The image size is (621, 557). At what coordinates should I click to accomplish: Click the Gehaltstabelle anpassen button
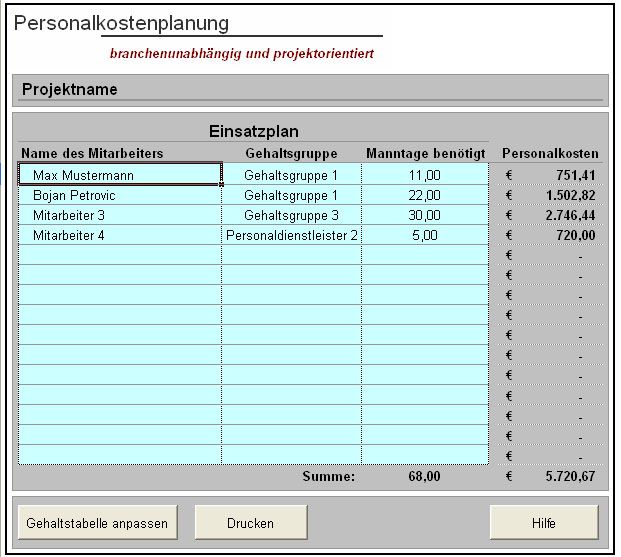coord(97,523)
